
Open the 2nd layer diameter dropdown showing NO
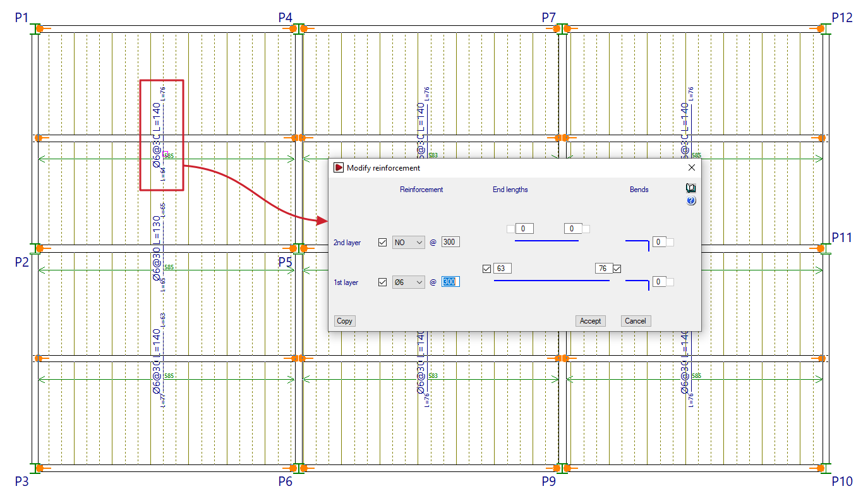tap(409, 242)
